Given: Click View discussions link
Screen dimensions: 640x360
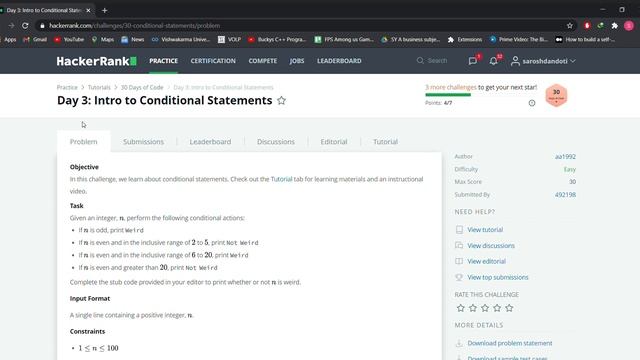Looking at the screenshot, I should [491, 246].
